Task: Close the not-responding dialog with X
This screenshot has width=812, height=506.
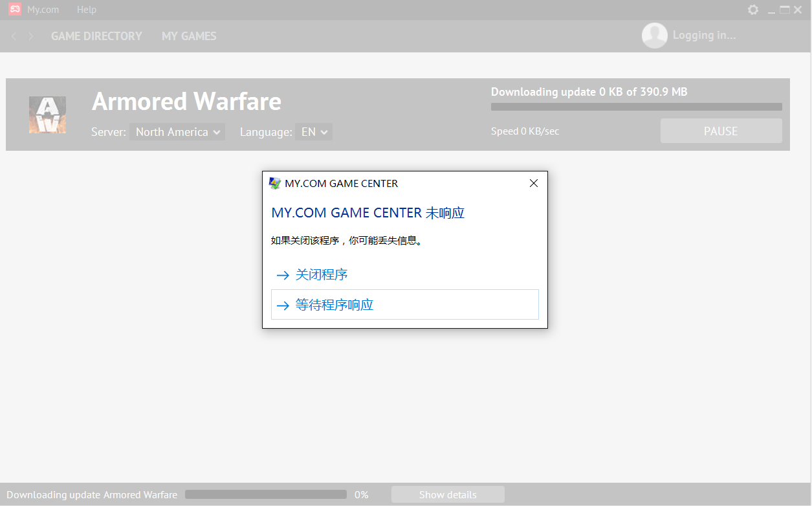Action: point(534,183)
